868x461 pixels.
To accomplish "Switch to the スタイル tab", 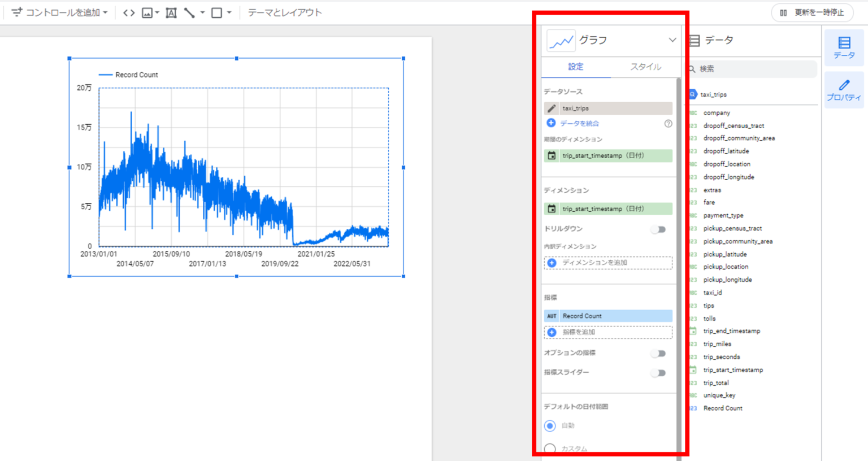I will [x=645, y=67].
